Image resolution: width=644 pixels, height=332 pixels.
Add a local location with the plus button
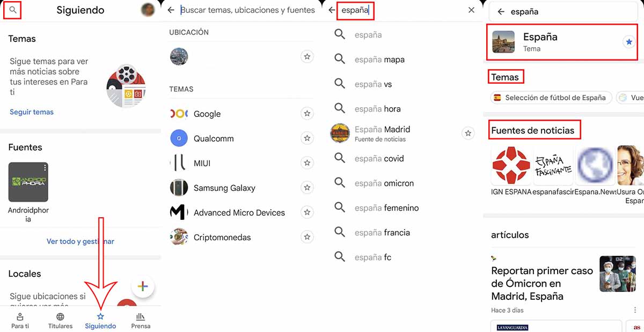tap(143, 286)
